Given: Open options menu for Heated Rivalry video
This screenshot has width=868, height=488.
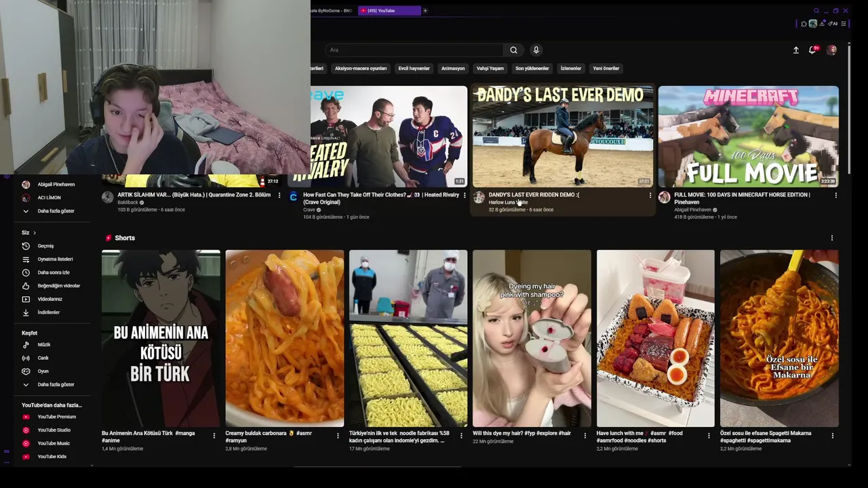Looking at the screenshot, I should coord(465,195).
